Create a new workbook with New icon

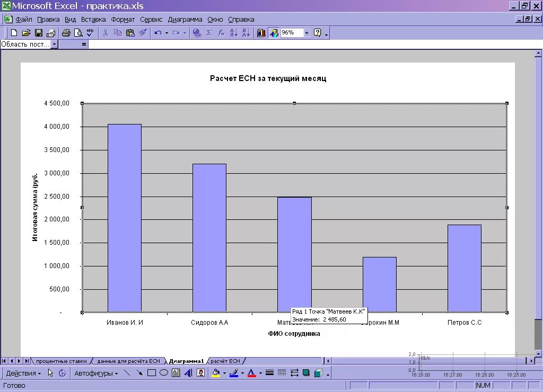14,33
